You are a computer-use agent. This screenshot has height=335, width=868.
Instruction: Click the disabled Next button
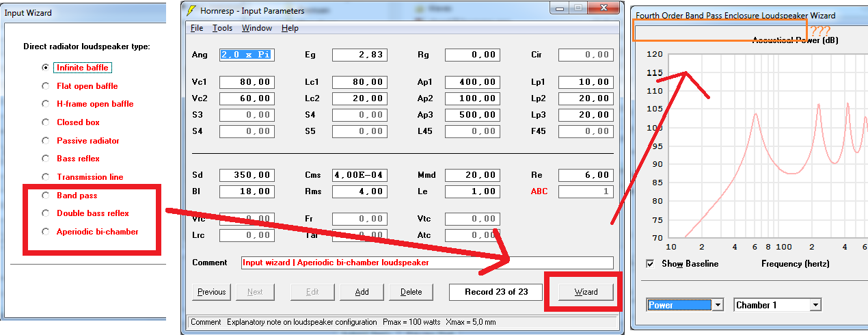click(x=256, y=292)
